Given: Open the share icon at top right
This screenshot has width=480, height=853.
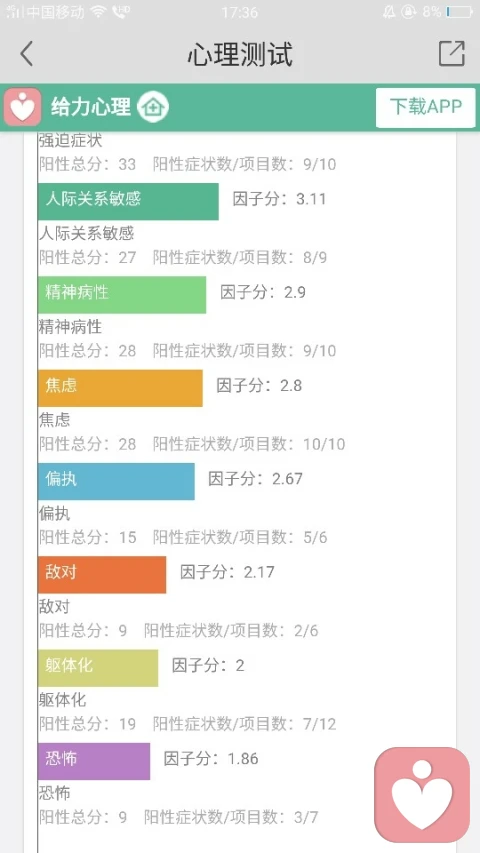Looking at the screenshot, I should pyautogui.click(x=452, y=53).
